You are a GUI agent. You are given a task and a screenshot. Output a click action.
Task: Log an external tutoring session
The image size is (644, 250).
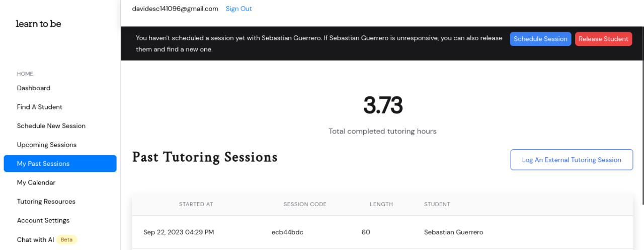(572, 160)
